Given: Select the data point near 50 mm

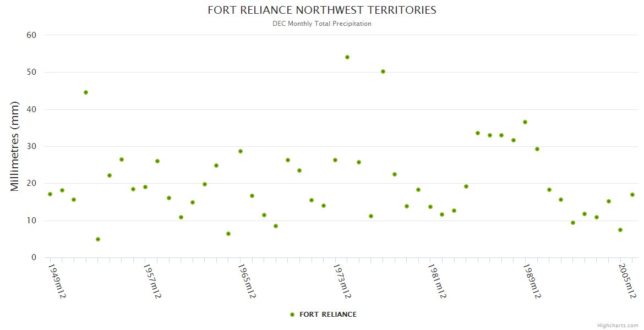Looking at the screenshot, I should click(383, 71).
